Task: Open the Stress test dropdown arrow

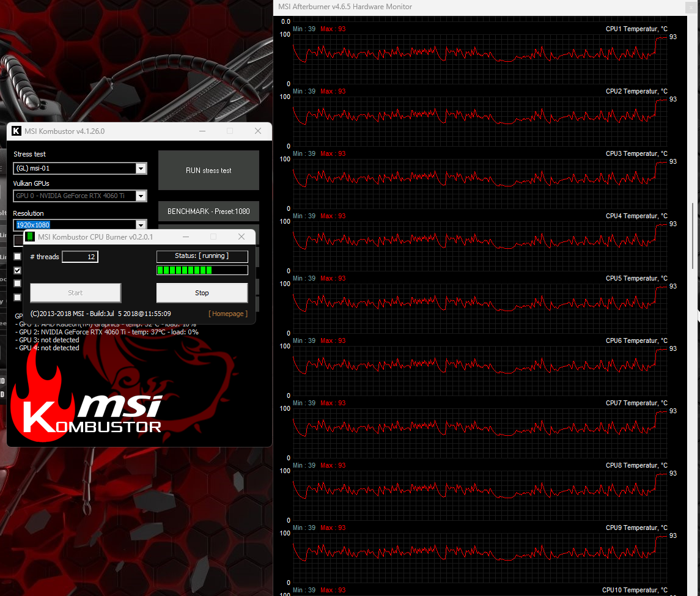Action: (141, 168)
